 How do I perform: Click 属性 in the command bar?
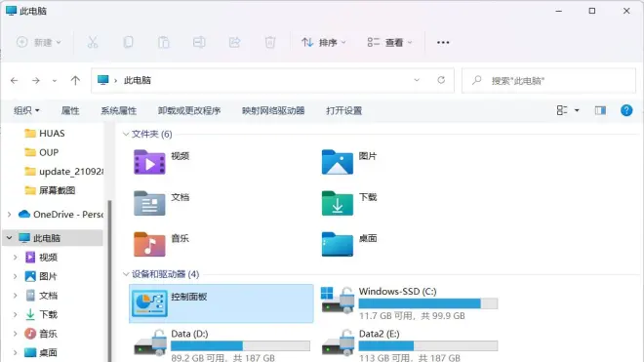(x=70, y=110)
